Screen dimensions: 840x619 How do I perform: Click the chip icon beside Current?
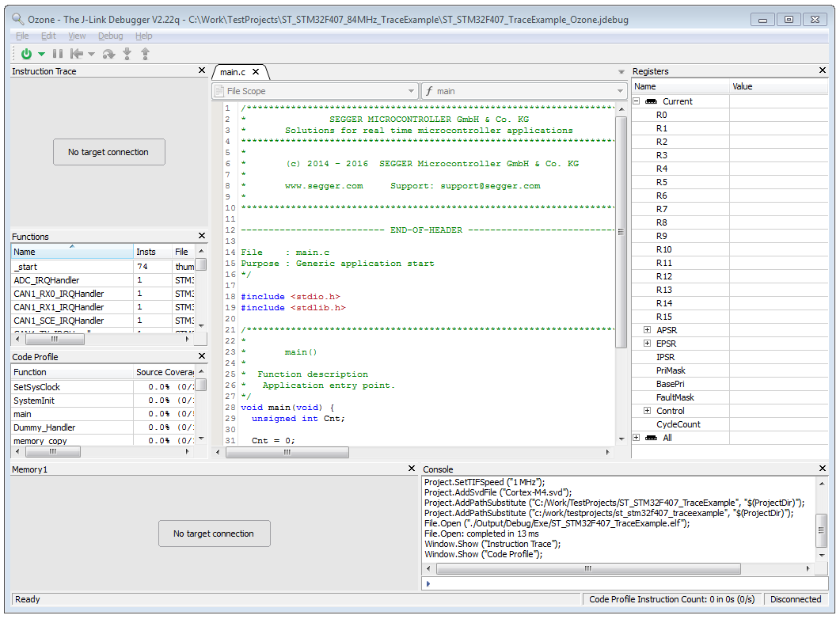tap(652, 101)
